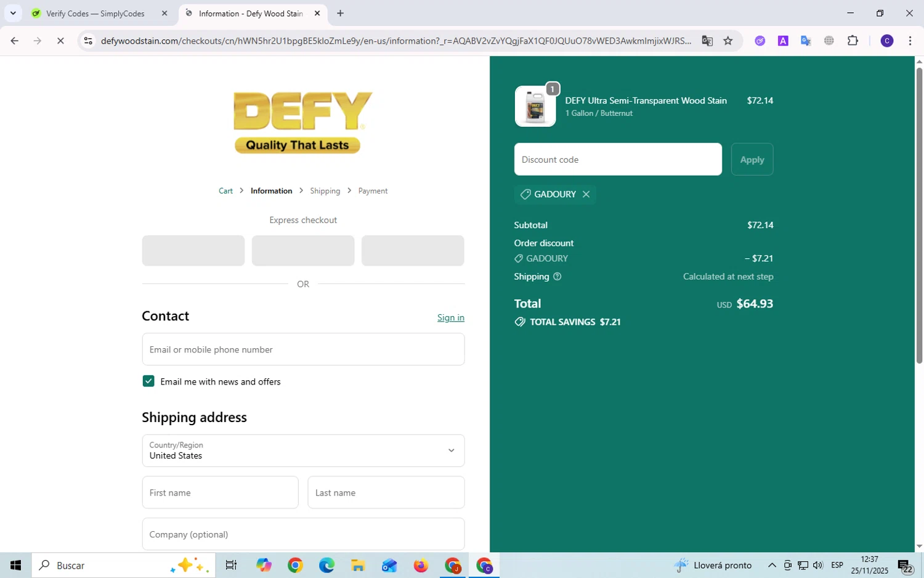The width and height of the screenshot is (924, 578).
Task: Open Task View on the taskbar
Action: pos(231,565)
